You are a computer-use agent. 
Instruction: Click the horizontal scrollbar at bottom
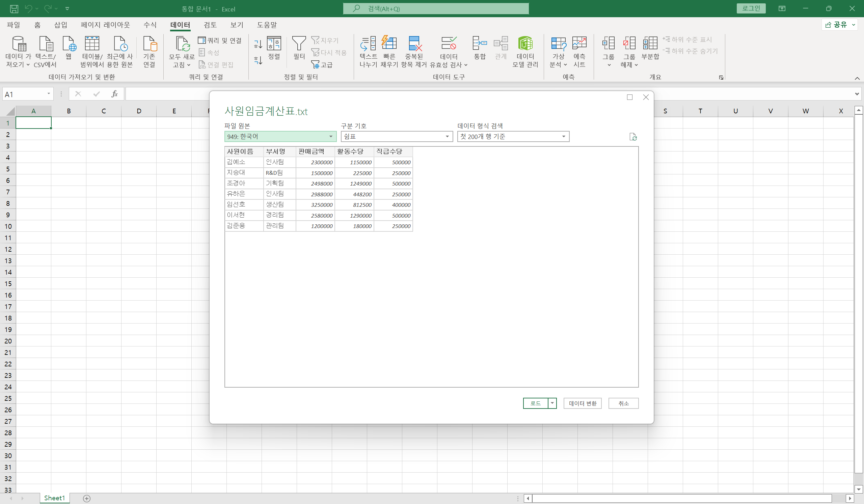[682, 498]
